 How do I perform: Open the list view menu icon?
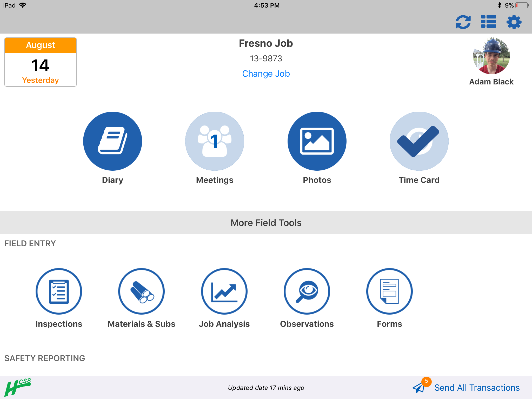pos(489,22)
